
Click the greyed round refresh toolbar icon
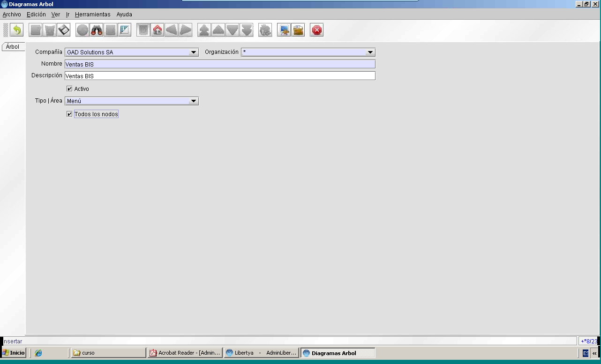click(x=83, y=30)
